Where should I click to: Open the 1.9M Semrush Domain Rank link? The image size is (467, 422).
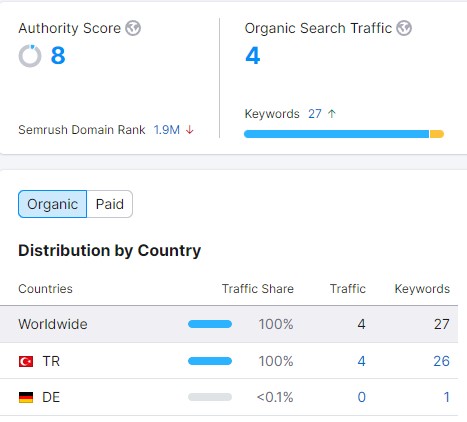point(167,130)
